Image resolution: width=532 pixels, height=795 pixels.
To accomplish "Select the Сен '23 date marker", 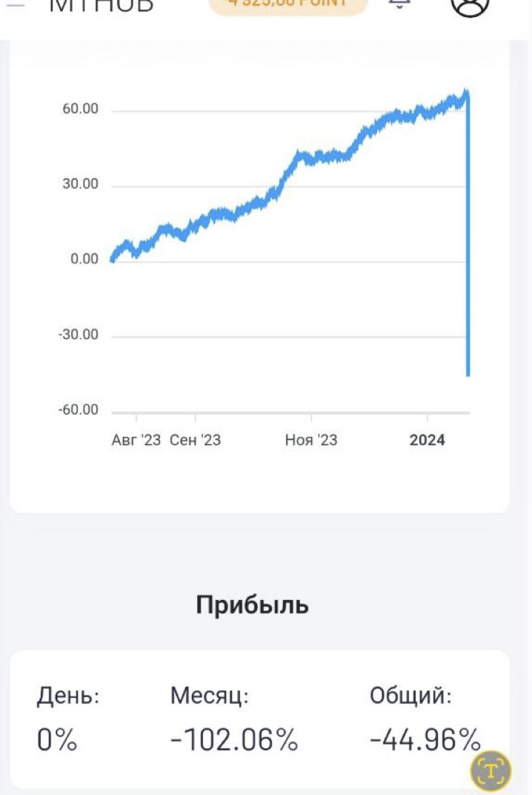I will (x=195, y=441).
